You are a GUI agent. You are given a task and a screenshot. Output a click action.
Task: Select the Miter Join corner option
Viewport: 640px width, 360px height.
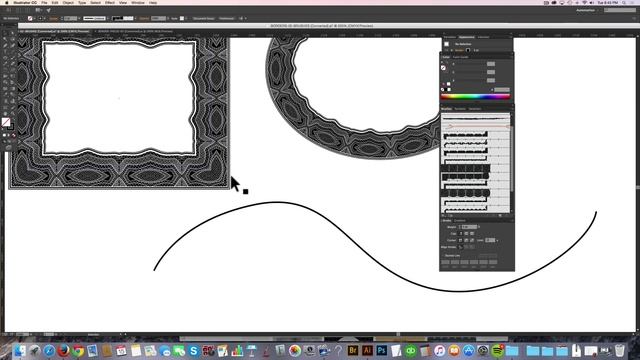[x=461, y=240]
